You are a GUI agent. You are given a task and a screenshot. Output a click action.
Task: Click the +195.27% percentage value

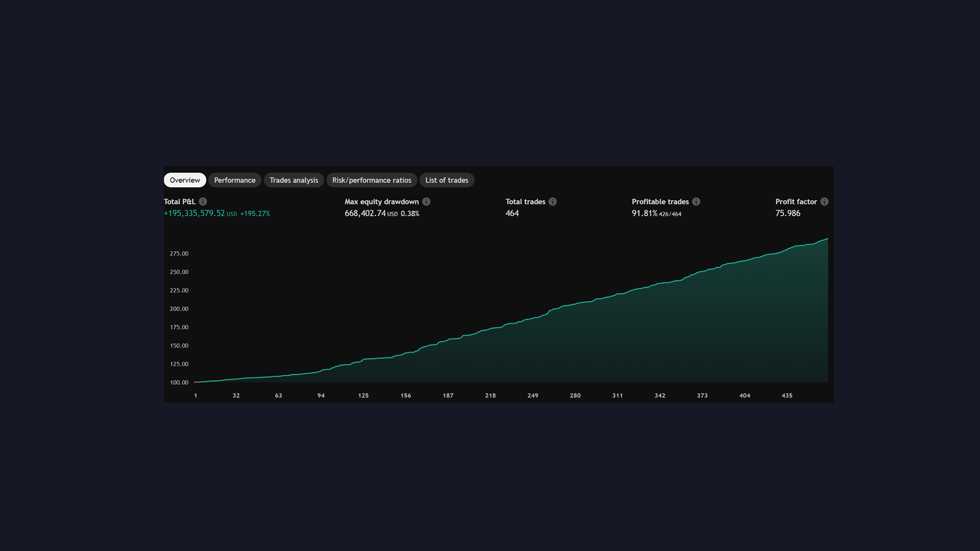pos(255,213)
